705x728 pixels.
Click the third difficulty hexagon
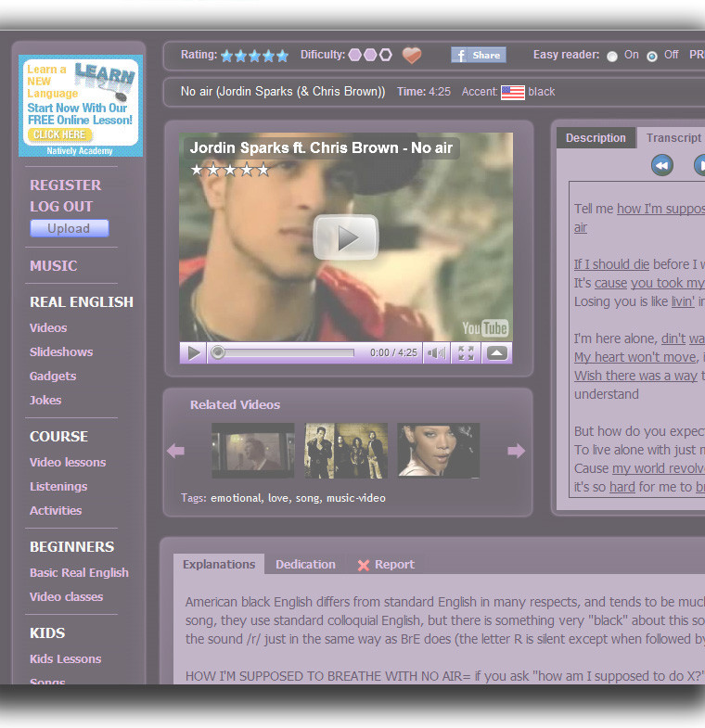click(x=386, y=56)
